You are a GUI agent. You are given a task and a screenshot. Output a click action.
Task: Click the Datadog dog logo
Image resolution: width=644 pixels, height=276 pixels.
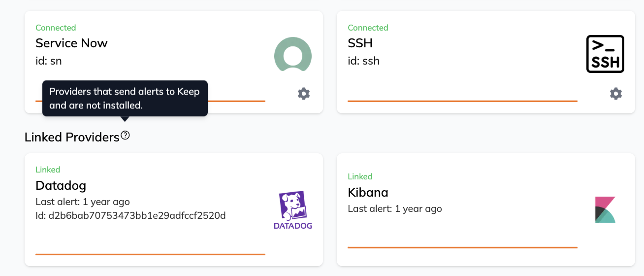point(293,210)
